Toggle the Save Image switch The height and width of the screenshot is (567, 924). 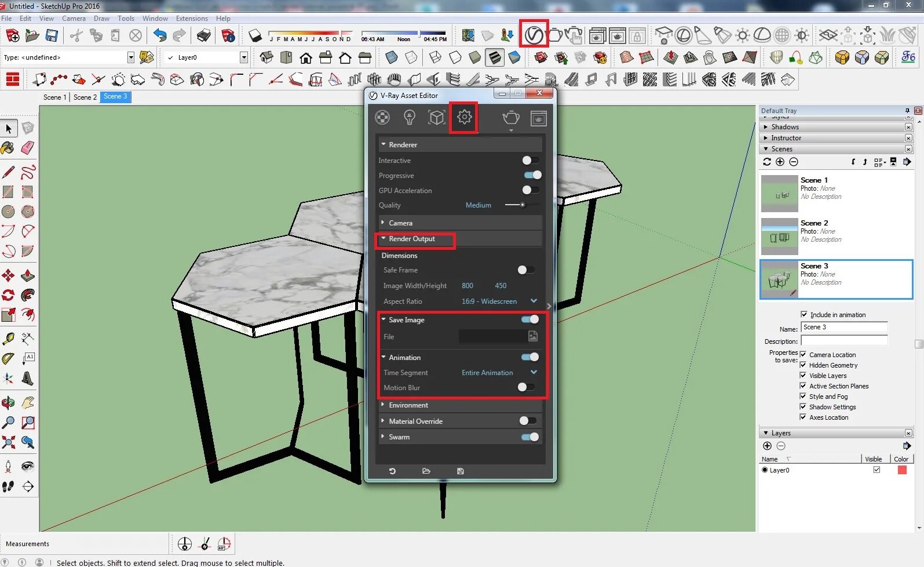pos(530,319)
